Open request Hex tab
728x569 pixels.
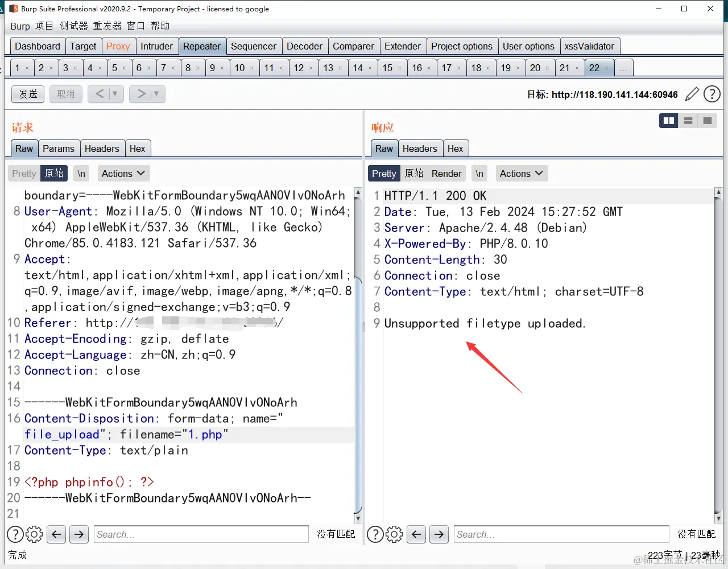point(137,149)
